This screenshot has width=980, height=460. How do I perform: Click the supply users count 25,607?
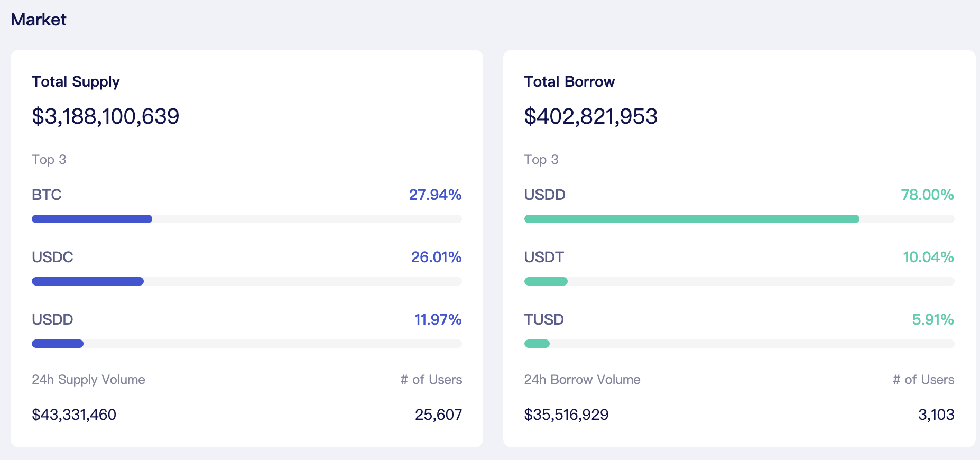tap(439, 415)
